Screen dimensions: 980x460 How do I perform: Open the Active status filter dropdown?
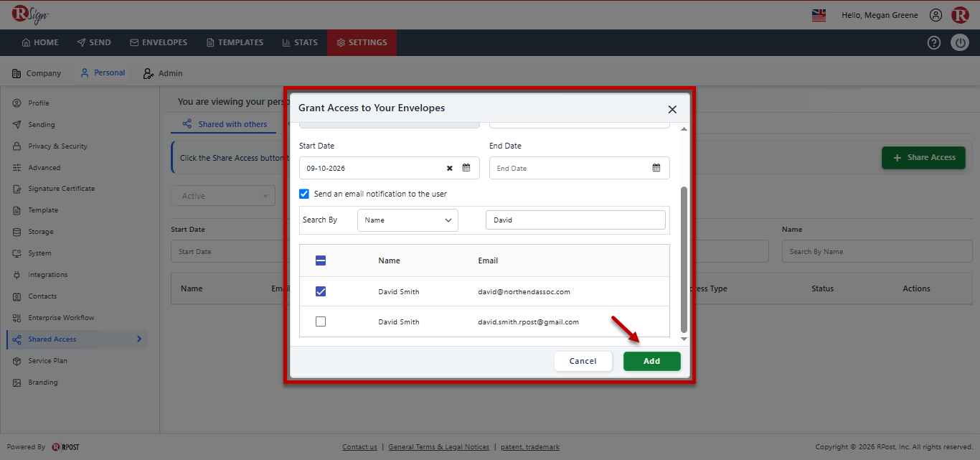223,196
